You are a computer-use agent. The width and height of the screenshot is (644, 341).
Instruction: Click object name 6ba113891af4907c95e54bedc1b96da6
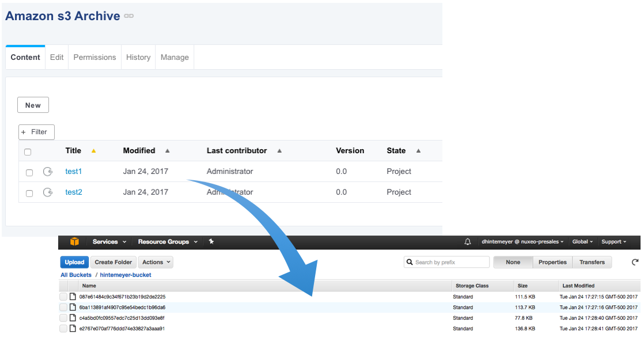coord(122,308)
